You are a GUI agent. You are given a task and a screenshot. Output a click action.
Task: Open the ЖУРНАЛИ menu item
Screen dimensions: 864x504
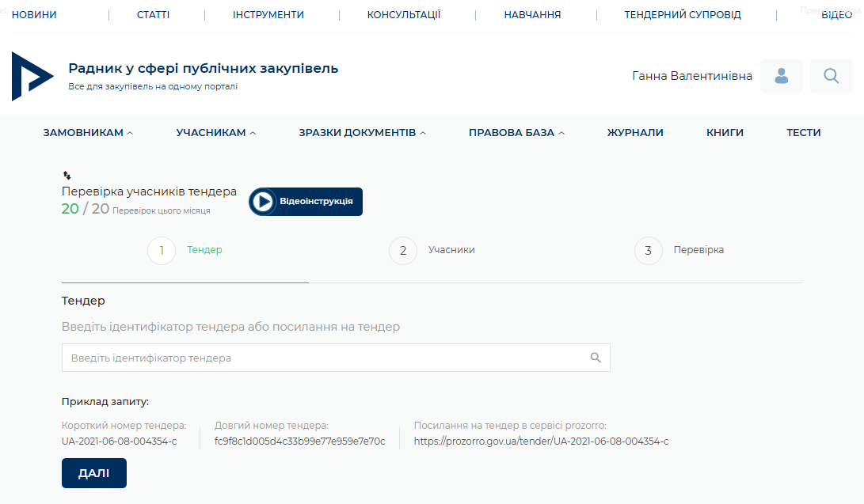[635, 133]
